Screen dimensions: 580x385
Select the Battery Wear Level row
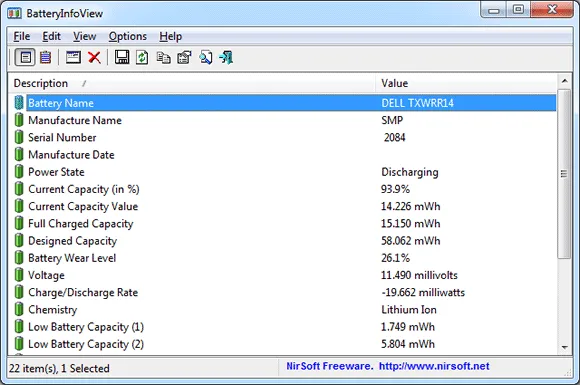click(283, 258)
